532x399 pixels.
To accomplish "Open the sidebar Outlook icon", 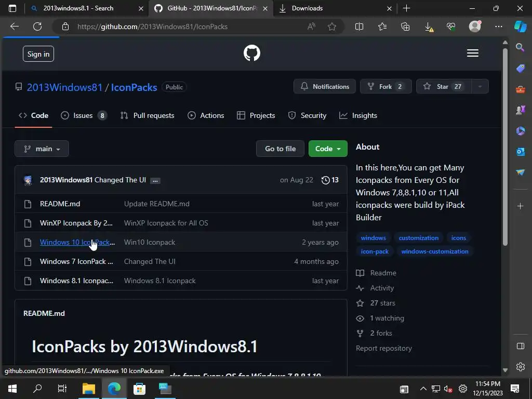I will click(x=521, y=152).
